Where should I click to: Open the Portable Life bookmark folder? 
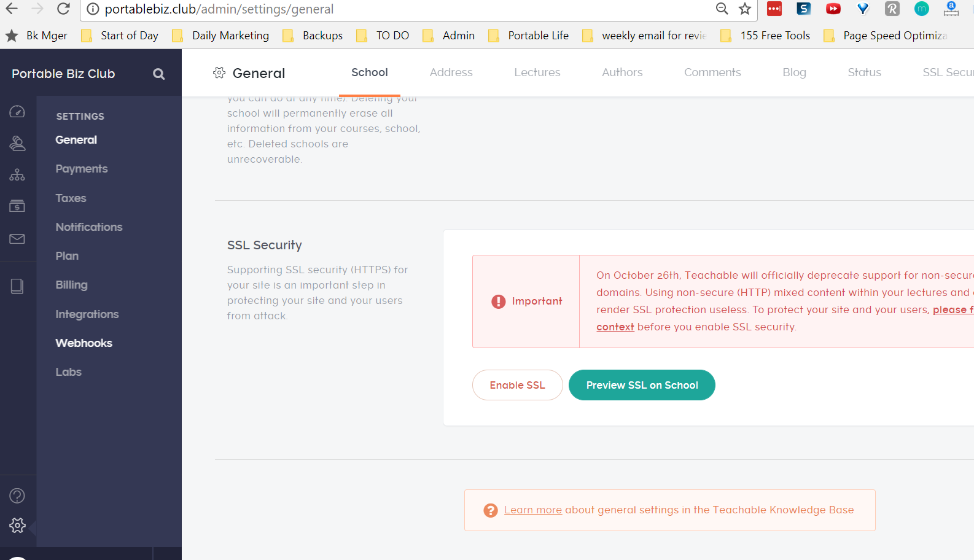click(529, 36)
